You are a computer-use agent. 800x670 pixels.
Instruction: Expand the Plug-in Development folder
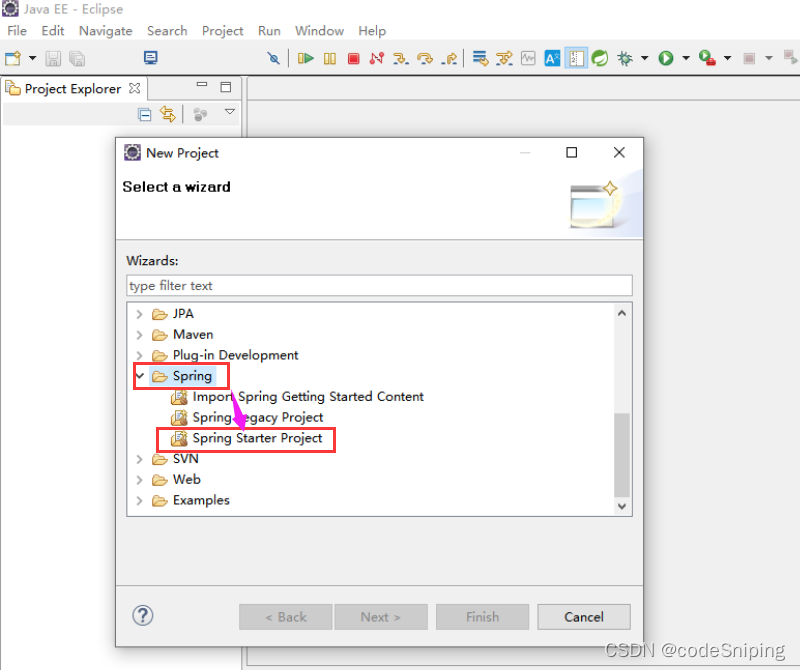pos(139,355)
